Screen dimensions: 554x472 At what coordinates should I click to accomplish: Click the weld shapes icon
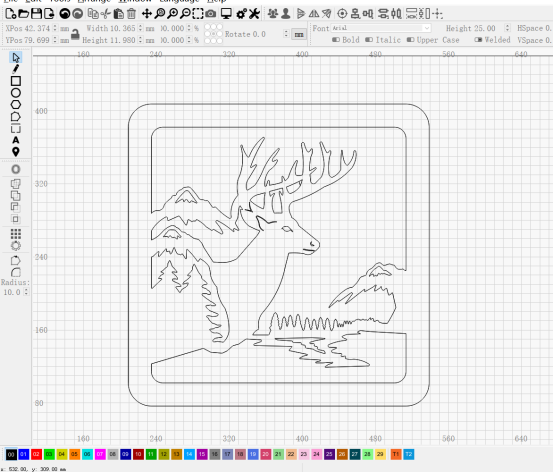coord(16,184)
